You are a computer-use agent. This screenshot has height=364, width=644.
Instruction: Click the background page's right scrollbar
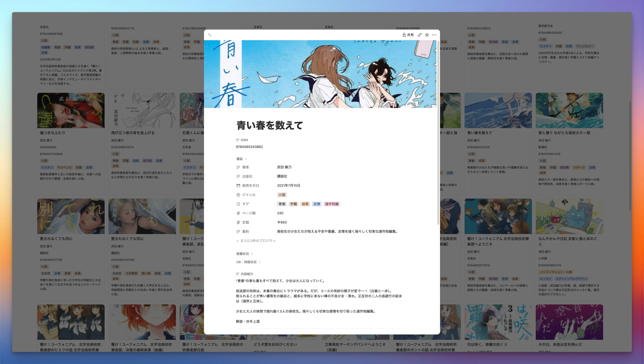pos(630,156)
